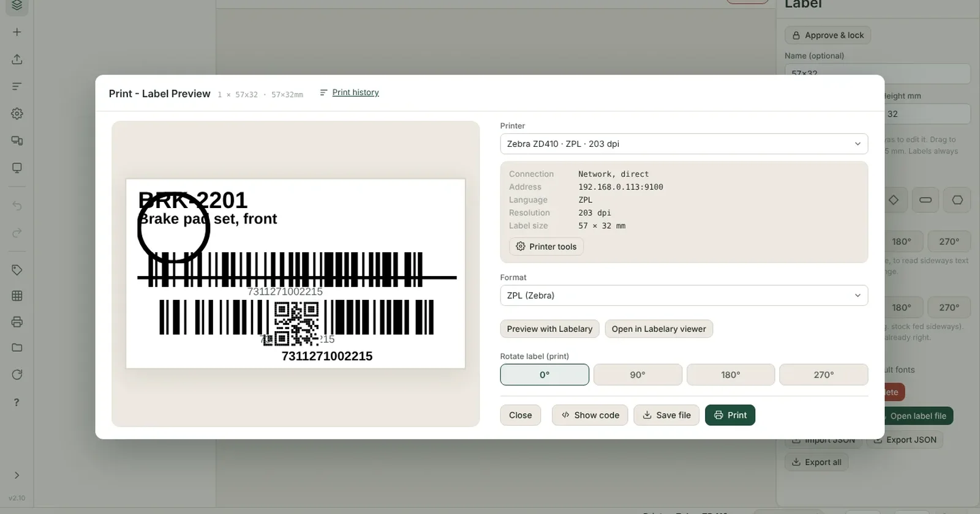This screenshot has height=514, width=980.
Task: Click the Print - Label Preview title
Action: 159,94
